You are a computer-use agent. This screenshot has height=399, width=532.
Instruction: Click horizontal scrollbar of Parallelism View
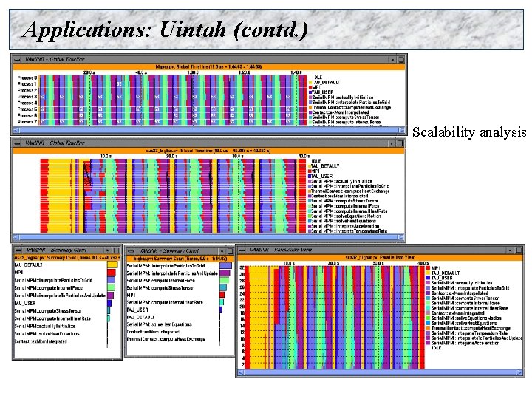click(380, 372)
